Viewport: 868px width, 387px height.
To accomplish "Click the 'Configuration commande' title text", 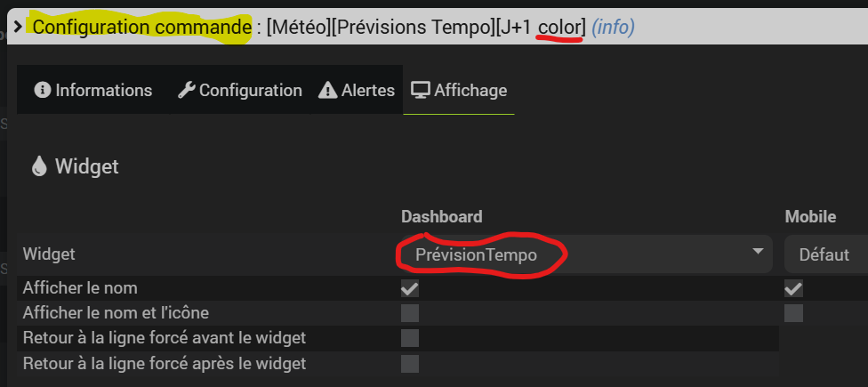I will [x=141, y=28].
